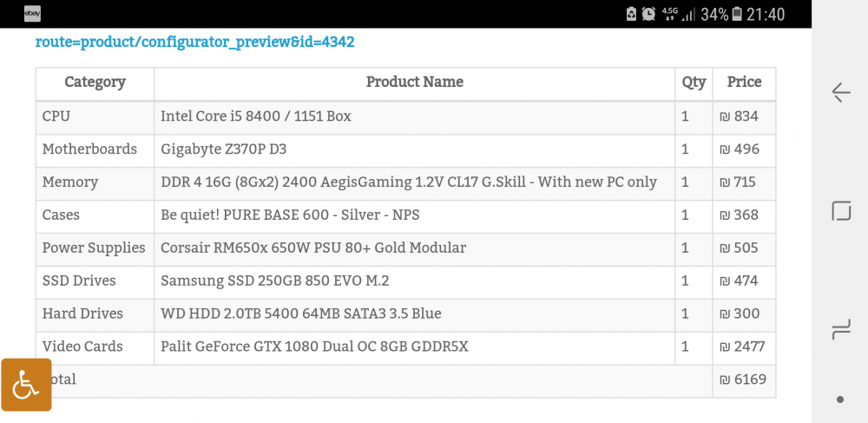This screenshot has width=868, height=423.
Task: Tap the Be quiet! PURE BASE 600 entry
Action: 290,215
